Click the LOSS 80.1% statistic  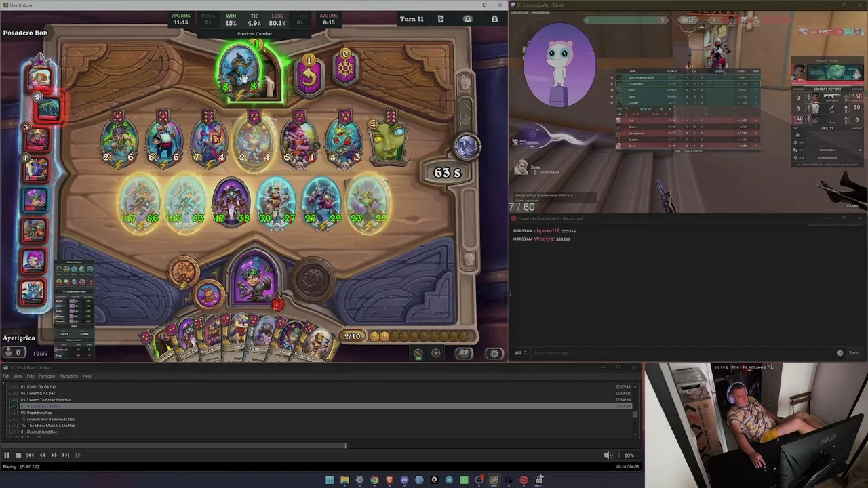[277, 20]
